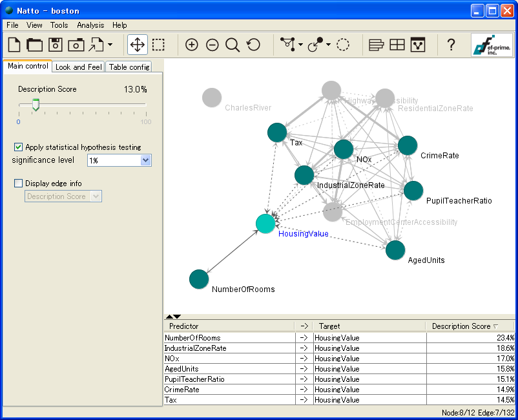Uncheck Apply statistical hypothesis testing
This screenshot has height=420, width=518.
(x=19, y=147)
